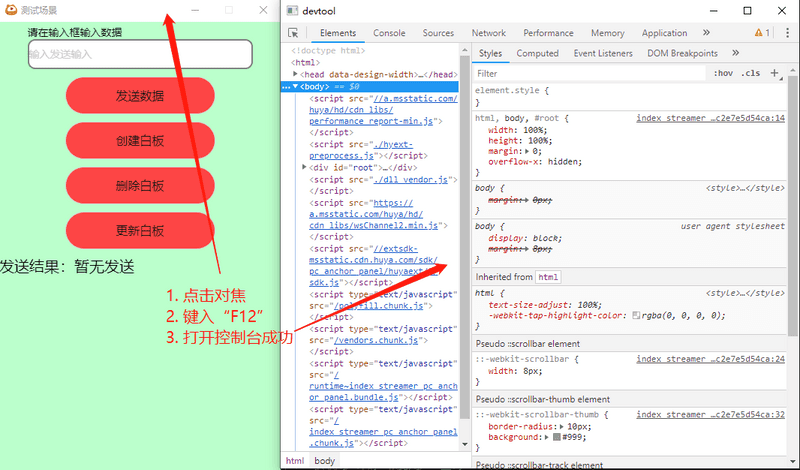Image resolution: width=800 pixels, height=470 pixels.
Task: Open the hyext-preprocess.js script link
Action: (361, 150)
